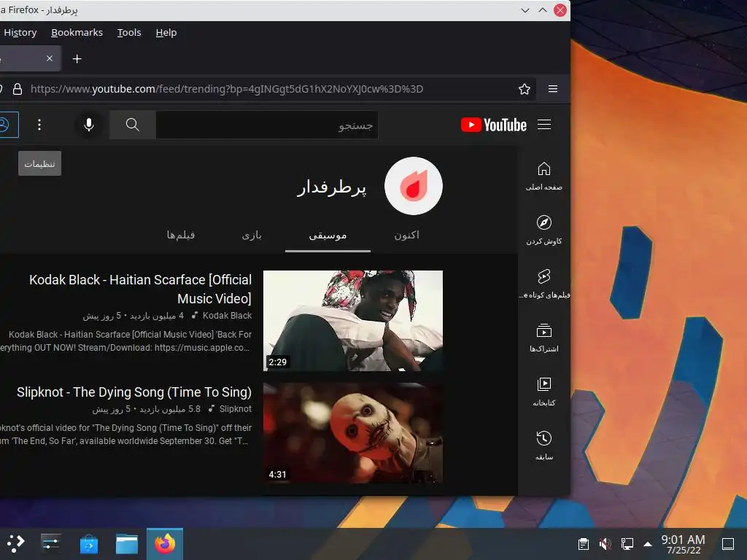Click the Slipknot video description text
This screenshot has height=560, width=747.
pos(125,435)
